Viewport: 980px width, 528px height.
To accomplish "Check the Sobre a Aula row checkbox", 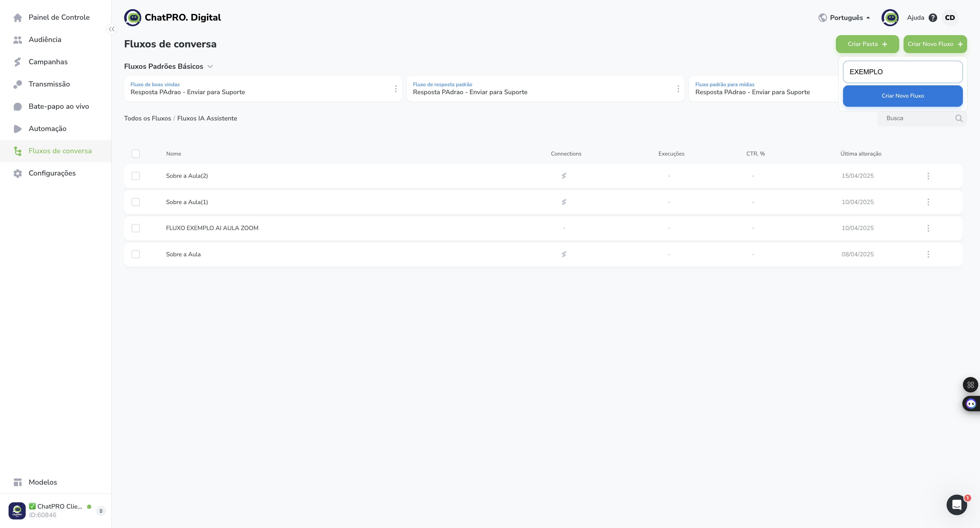I will 136,254.
